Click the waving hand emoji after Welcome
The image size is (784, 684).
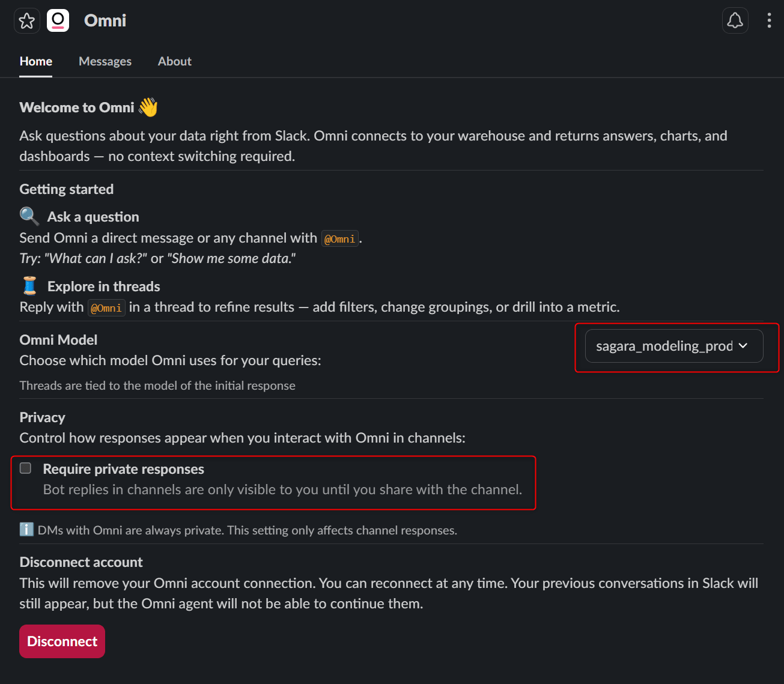148,107
